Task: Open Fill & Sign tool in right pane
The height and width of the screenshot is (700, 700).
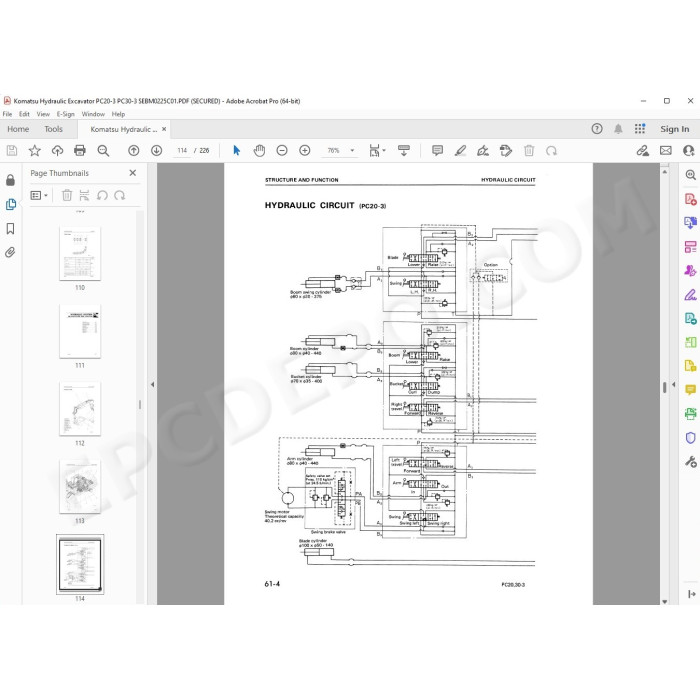Action: (x=690, y=295)
